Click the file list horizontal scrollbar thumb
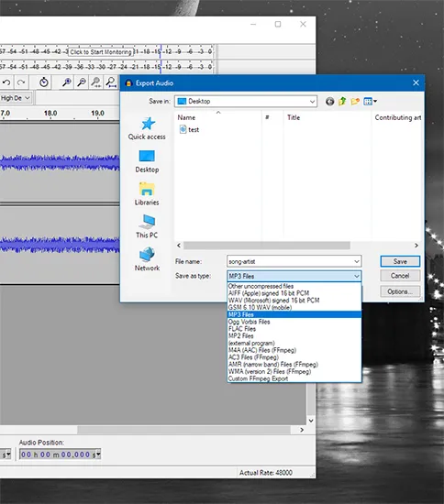The height and width of the screenshot is (504, 444). (x=266, y=246)
